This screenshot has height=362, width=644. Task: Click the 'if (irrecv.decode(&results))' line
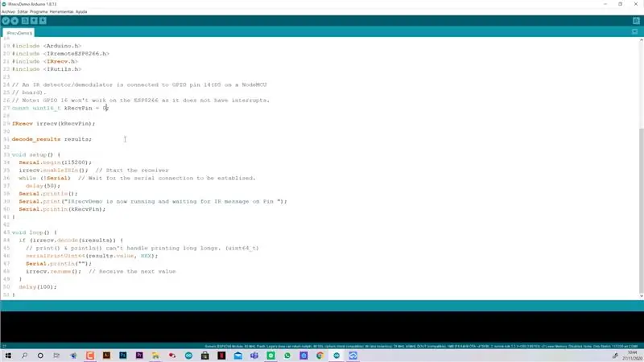(x=71, y=240)
